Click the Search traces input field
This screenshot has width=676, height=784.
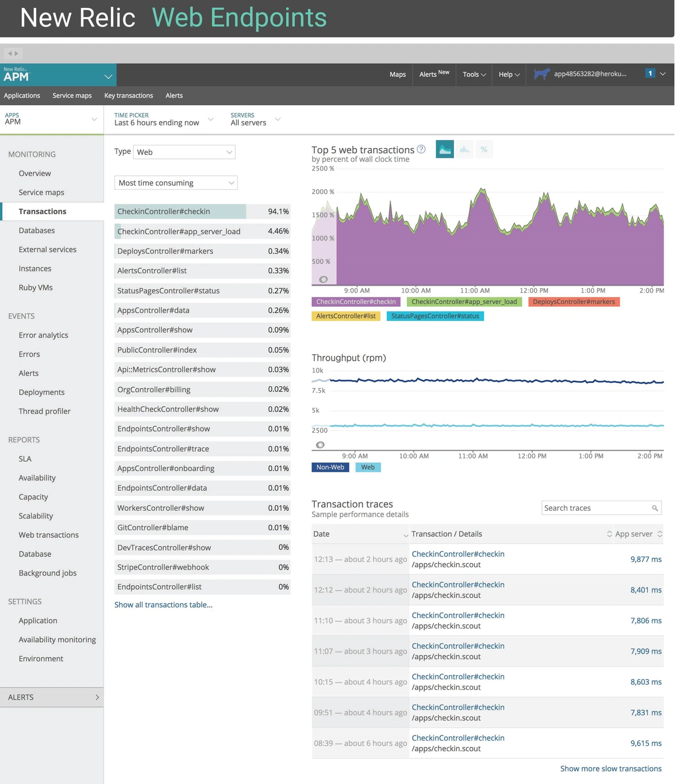pos(602,508)
